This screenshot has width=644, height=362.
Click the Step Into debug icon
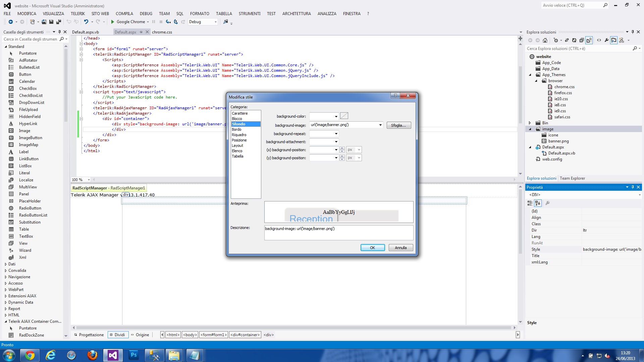click(x=168, y=22)
